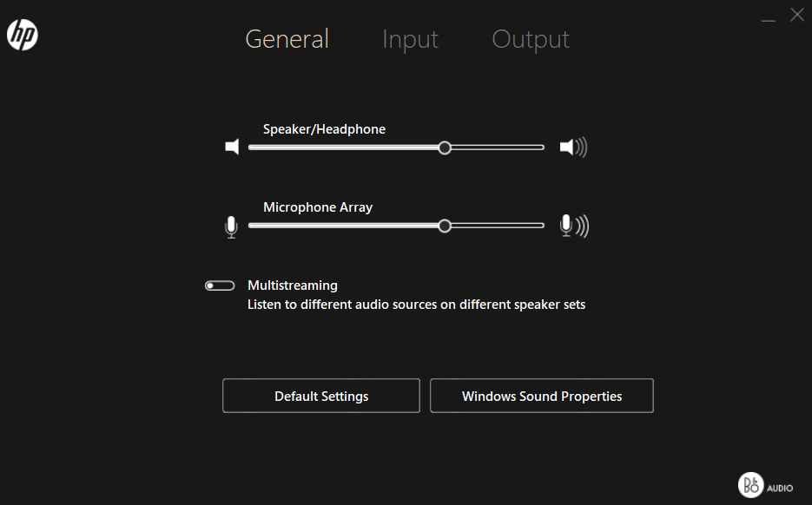Switch to the Input tab
812x505 pixels.
409,39
